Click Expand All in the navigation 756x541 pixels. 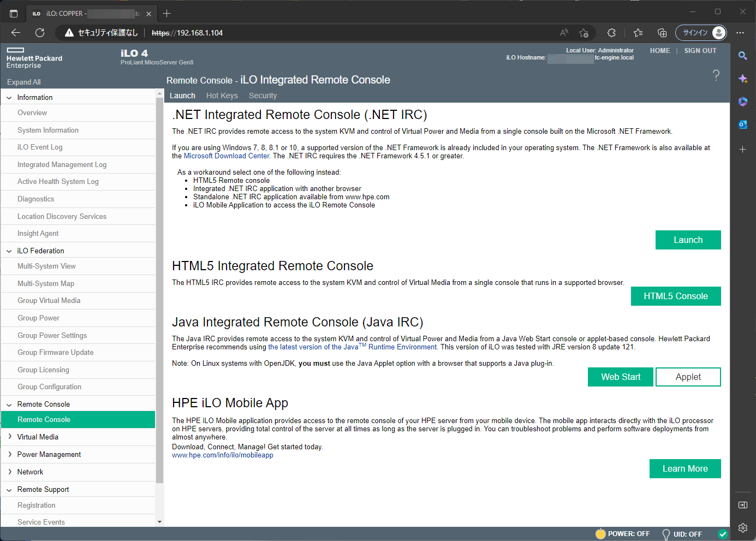pos(24,82)
